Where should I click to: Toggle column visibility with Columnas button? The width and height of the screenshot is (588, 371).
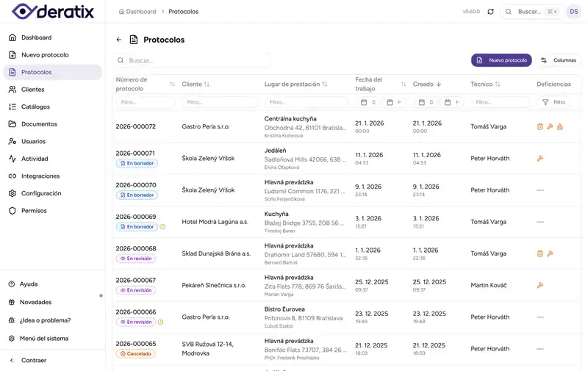tap(559, 60)
